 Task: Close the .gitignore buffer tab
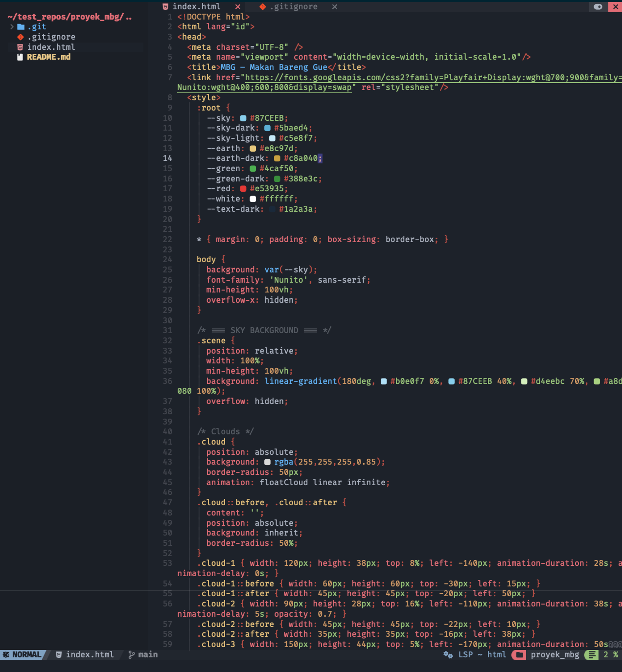pyautogui.click(x=335, y=7)
